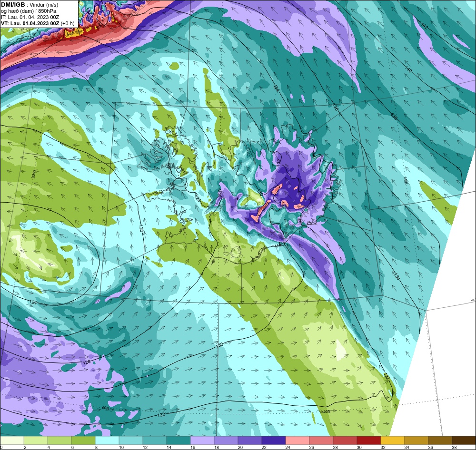Pick the dark teal 14–16 m/s legend swatch
476x450 pixels.
click(178, 440)
